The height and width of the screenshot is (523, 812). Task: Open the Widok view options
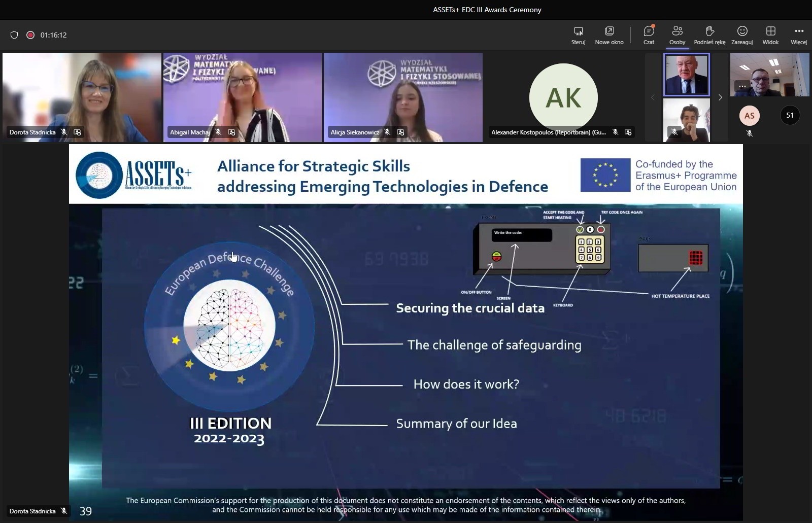click(770, 34)
